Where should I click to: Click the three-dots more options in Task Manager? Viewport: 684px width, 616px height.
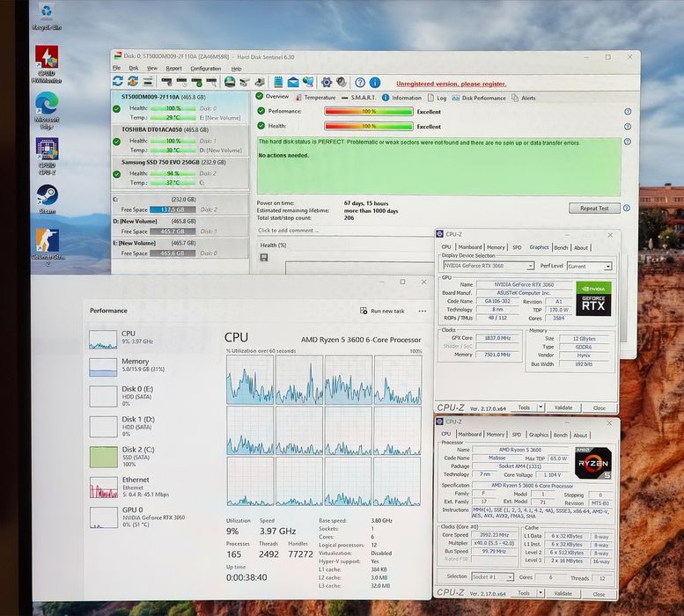(423, 312)
